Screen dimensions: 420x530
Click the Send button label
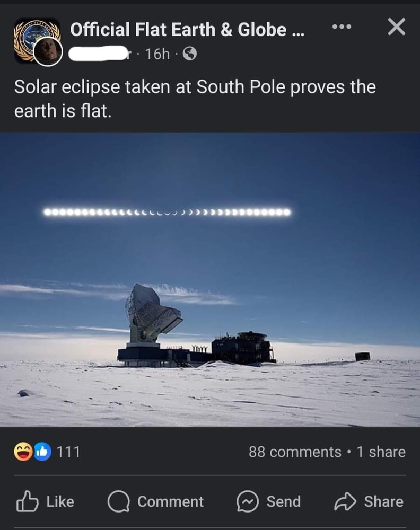click(283, 501)
